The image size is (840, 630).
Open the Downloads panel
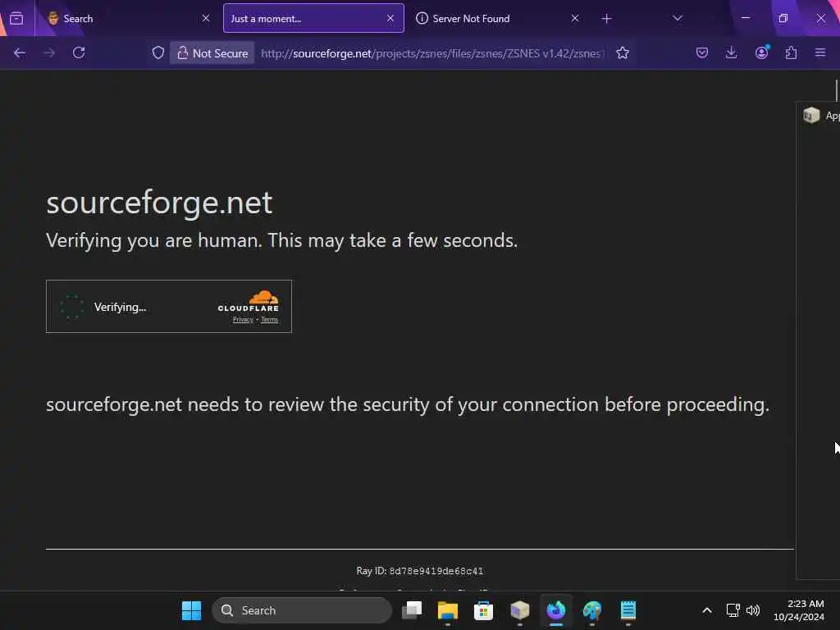coord(731,52)
